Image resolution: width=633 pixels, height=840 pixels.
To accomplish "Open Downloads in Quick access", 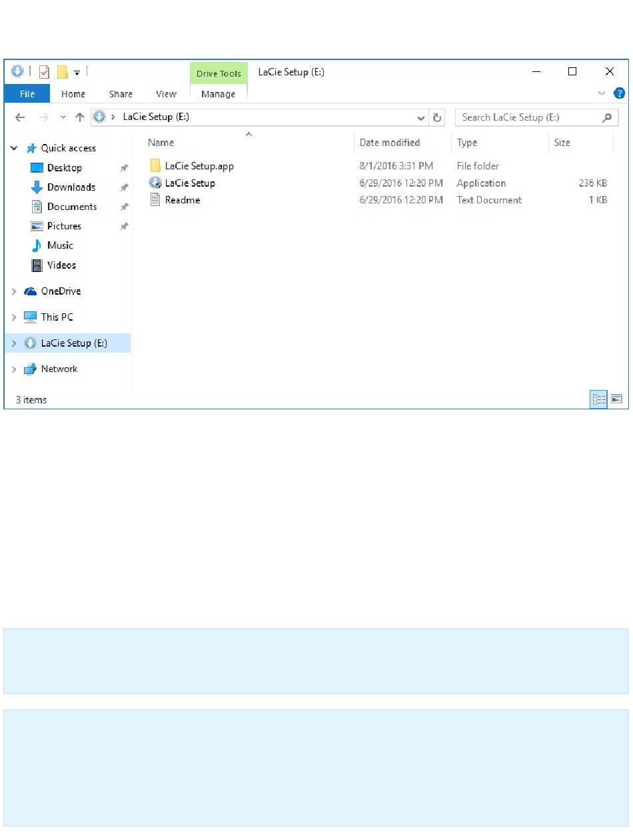I will click(71, 187).
